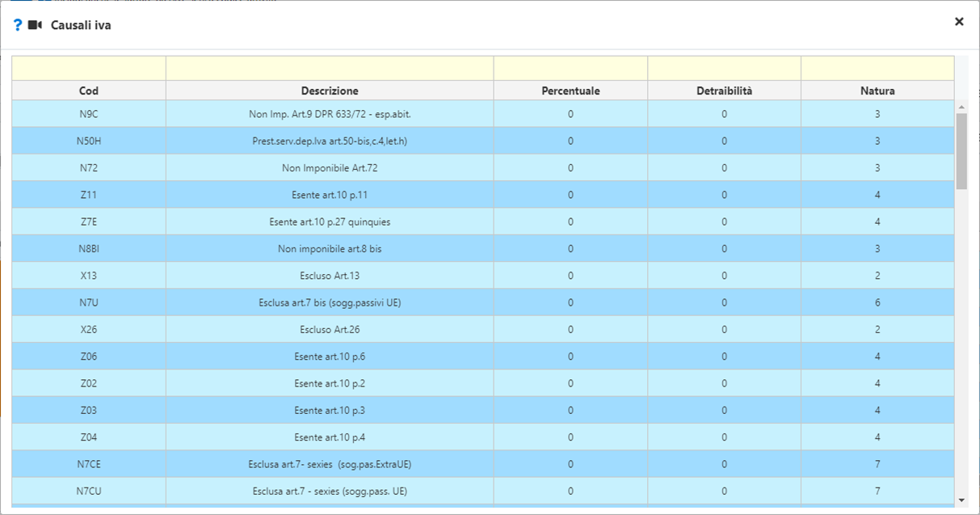
Task: Select the Z11 code cell
Action: [x=89, y=195]
